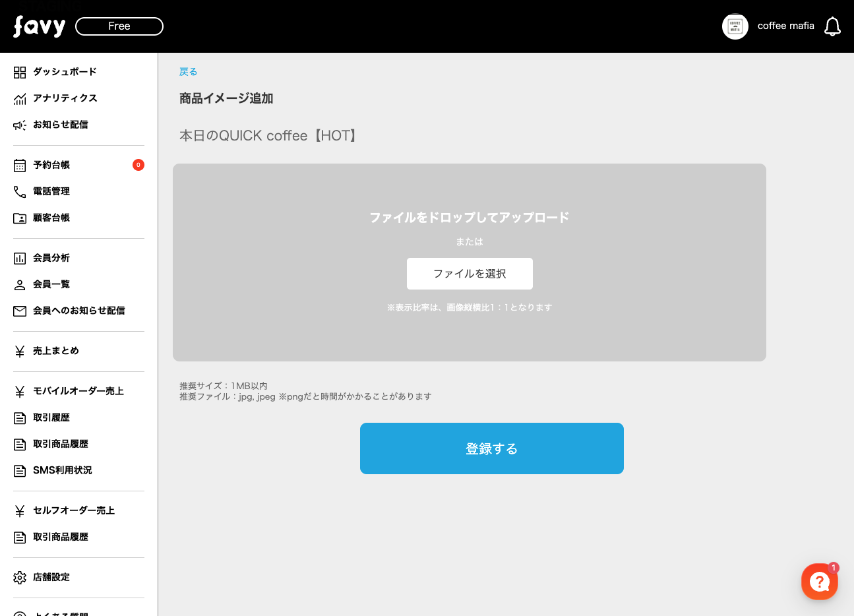Click the coffee mafia account name

pos(786,26)
